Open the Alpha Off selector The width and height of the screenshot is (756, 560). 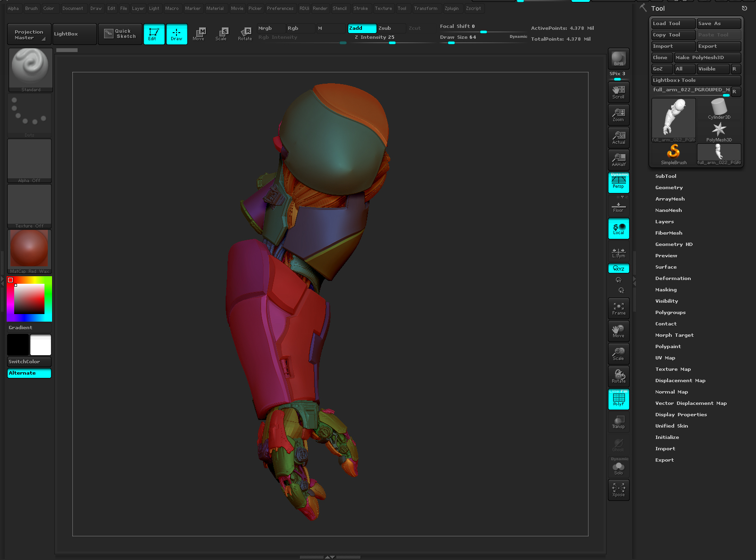(29, 161)
